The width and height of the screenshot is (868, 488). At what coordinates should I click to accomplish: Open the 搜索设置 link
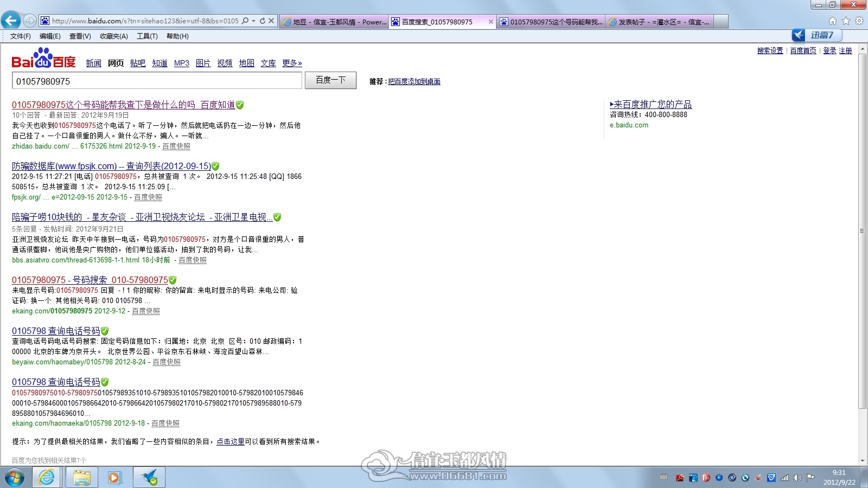click(770, 50)
